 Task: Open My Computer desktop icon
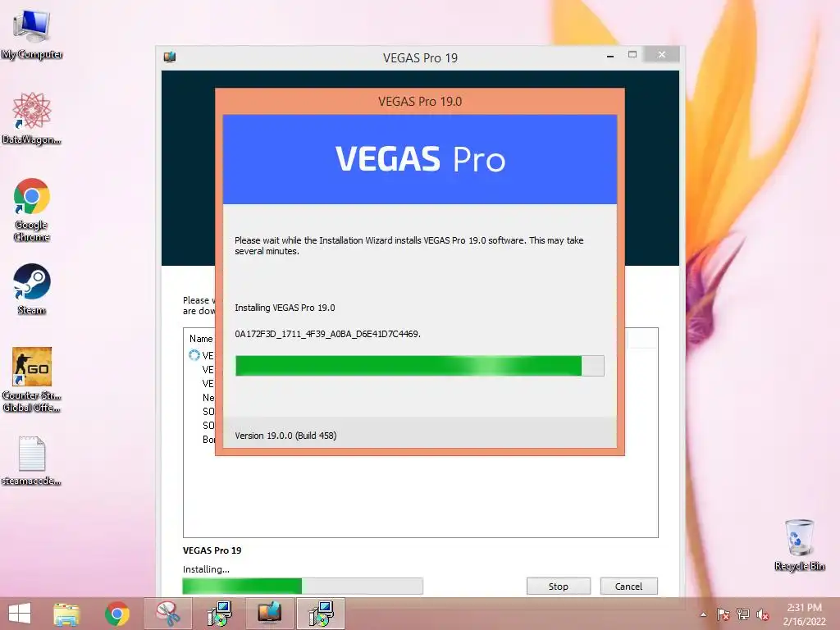click(x=32, y=34)
